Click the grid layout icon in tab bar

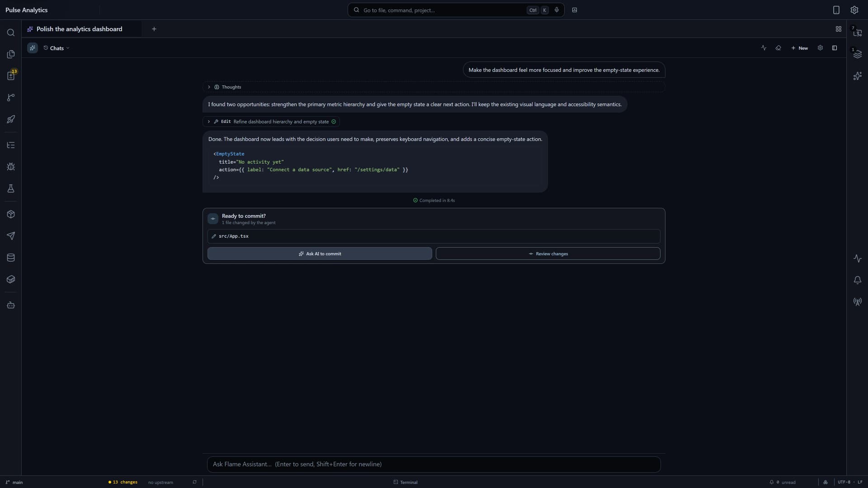839,29
